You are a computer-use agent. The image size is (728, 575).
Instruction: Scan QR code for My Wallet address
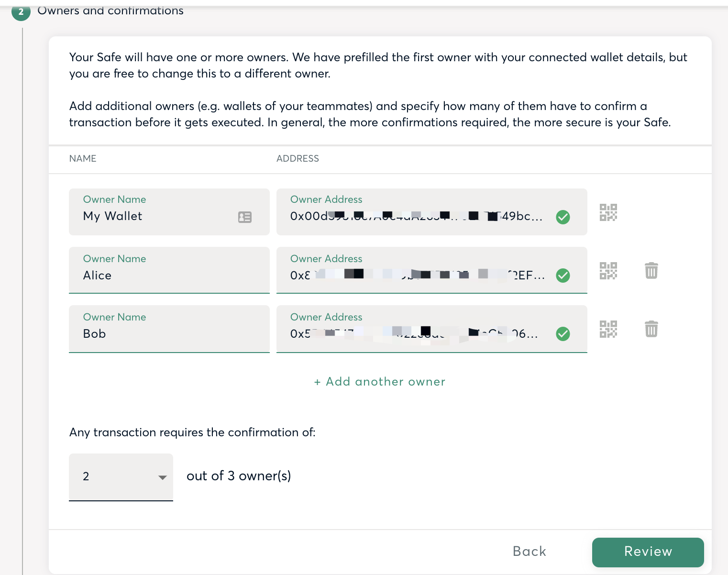point(608,212)
